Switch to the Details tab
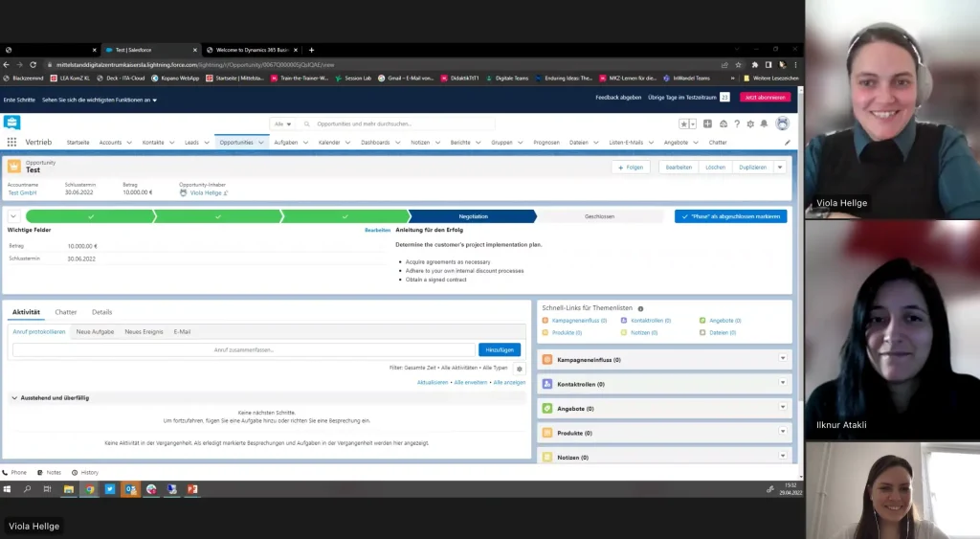The height and width of the screenshot is (539, 980). pos(101,312)
